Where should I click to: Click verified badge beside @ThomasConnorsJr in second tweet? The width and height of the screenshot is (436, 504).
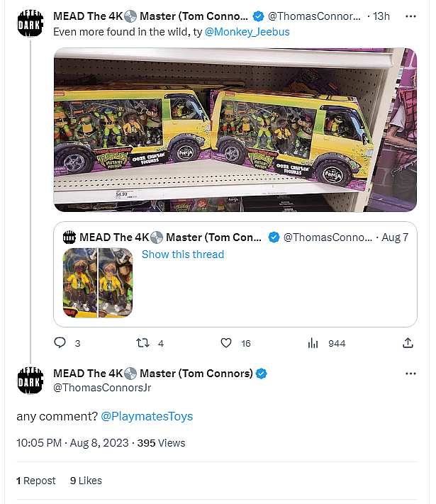(262, 374)
